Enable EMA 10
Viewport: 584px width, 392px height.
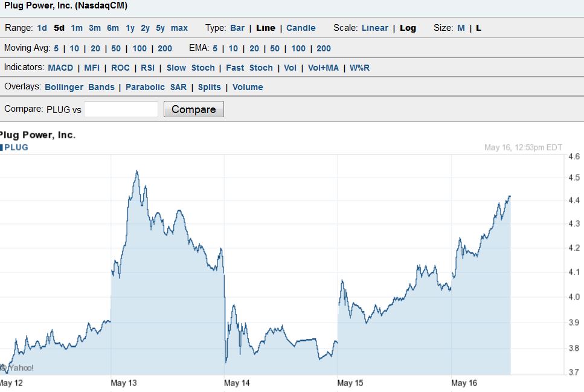[233, 48]
